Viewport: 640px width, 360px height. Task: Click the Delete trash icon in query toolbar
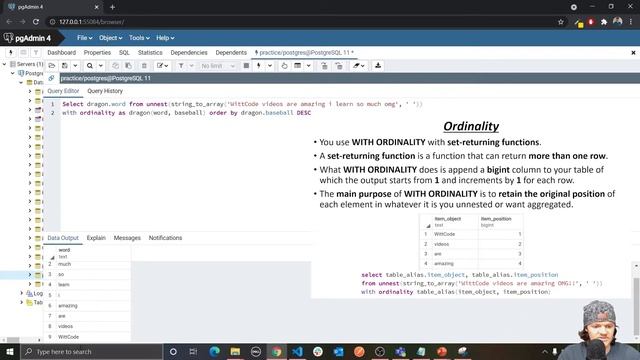click(x=144, y=66)
